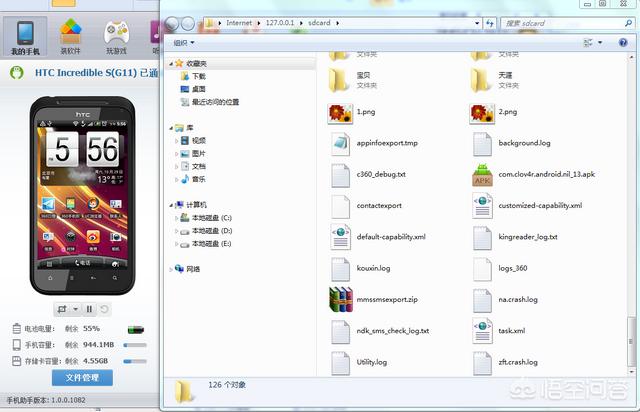Open the 我的手机 phone icon tab

point(25,37)
